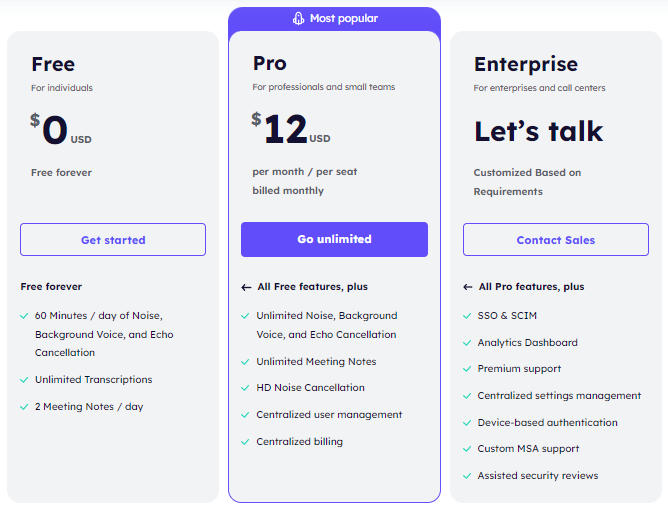This screenshot has width=668, height=511.
Task: Click the left arrow before All Free features
Action: (x=246, y=287)
